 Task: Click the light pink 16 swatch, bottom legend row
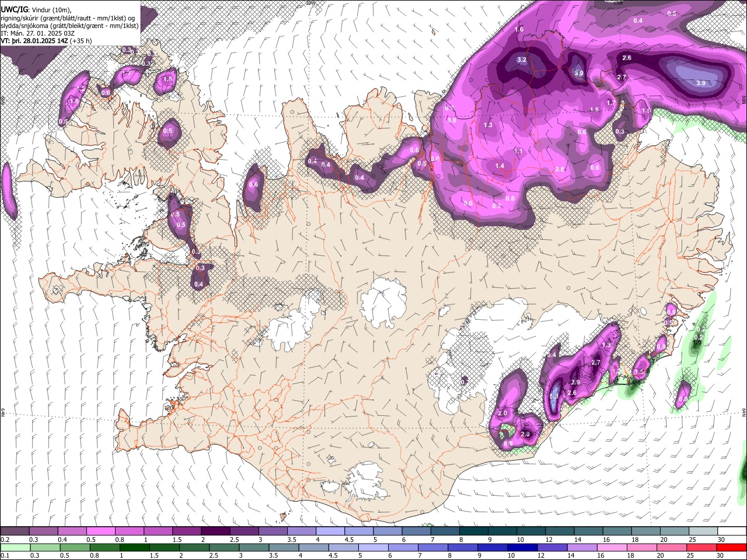(x=612, y=547)
